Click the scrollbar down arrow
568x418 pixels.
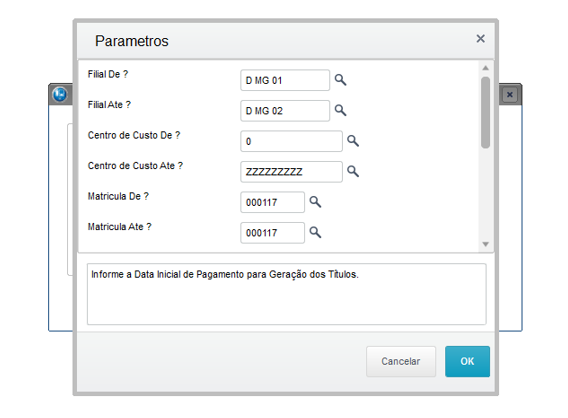[485, 244]
